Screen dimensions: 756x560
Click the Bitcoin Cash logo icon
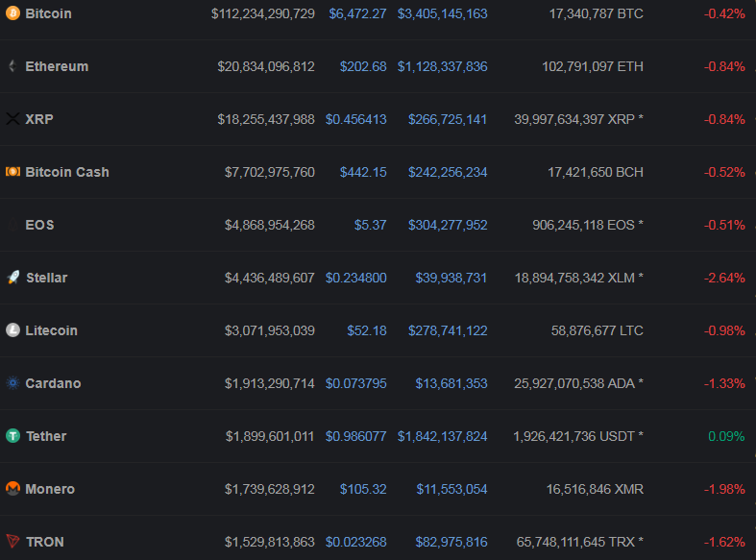[x=12, y=172]
